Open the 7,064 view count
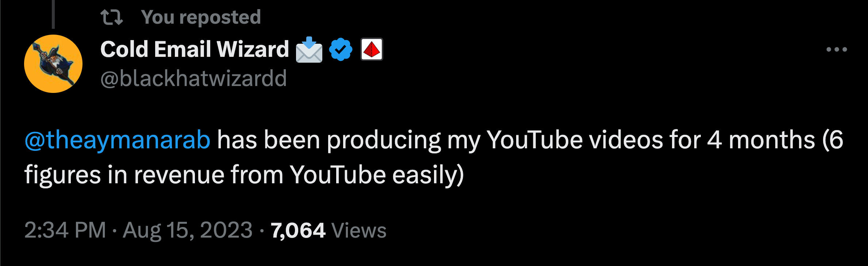The height and width of the screenshot is (266, 868). coord(298,230)
